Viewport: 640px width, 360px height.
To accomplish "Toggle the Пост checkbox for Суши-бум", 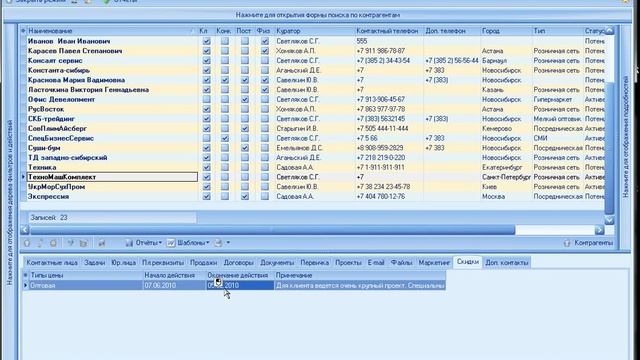I will [244, 148].
